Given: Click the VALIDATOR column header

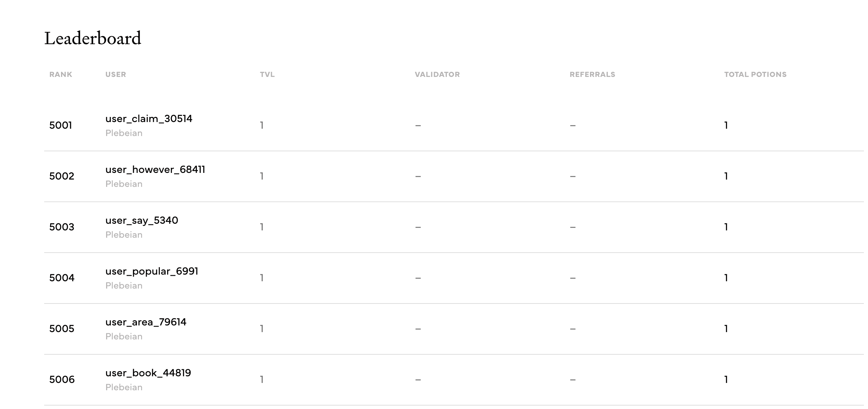Looking at the screenshot, I should [x=437, y=74].
